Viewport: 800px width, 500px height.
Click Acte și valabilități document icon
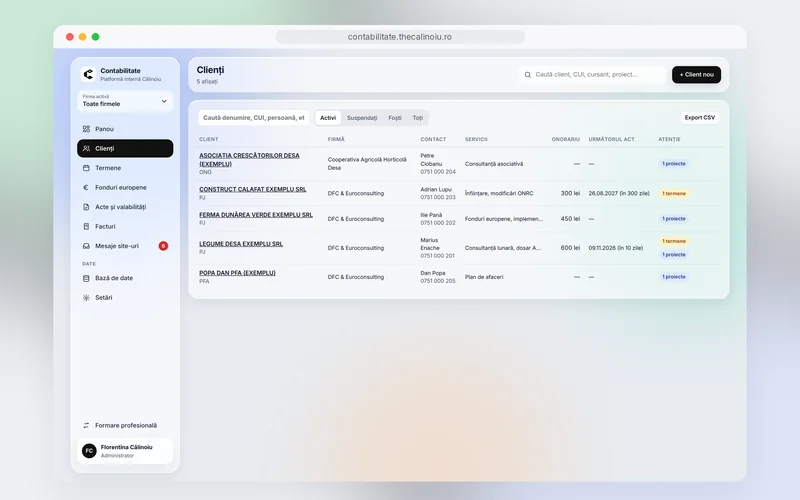pos(86,207)
